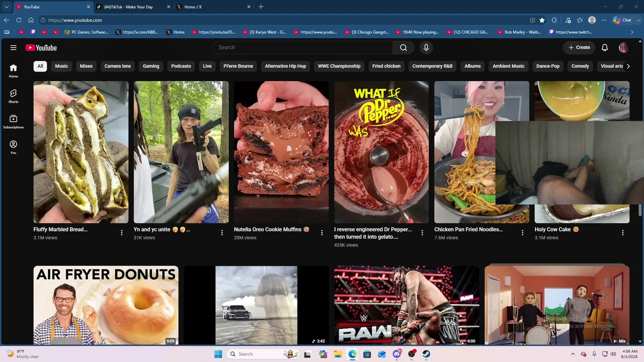Go to Home in YouTube sidebar
The image size is (644, 362).
click(14, 71)
